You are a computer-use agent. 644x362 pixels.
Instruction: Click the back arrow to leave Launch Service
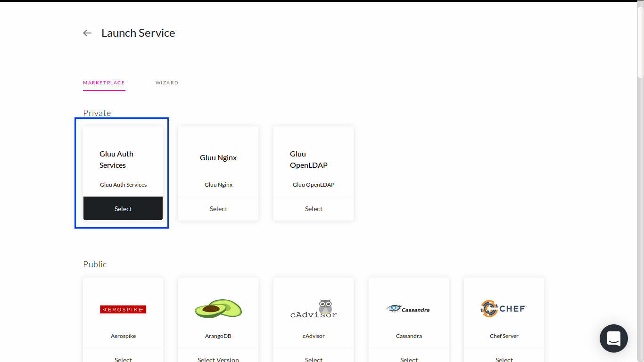[x=87, y=33]
